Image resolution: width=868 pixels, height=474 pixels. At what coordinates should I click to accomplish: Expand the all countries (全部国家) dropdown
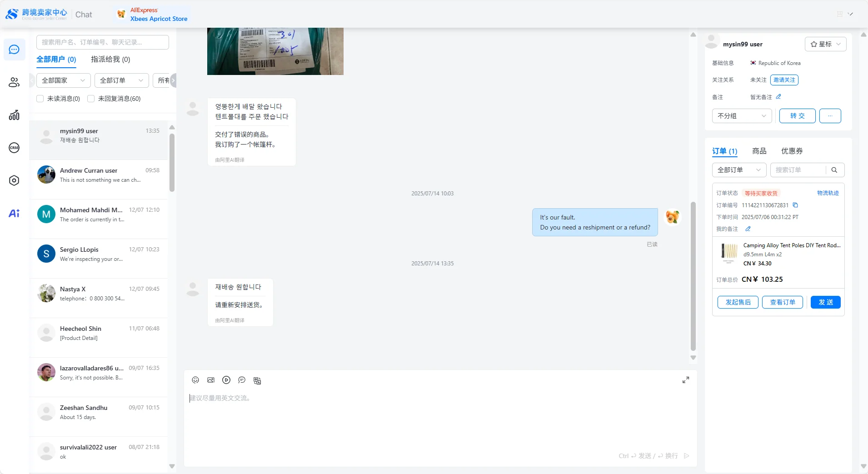pyautogui.click(x=64, y=80)
